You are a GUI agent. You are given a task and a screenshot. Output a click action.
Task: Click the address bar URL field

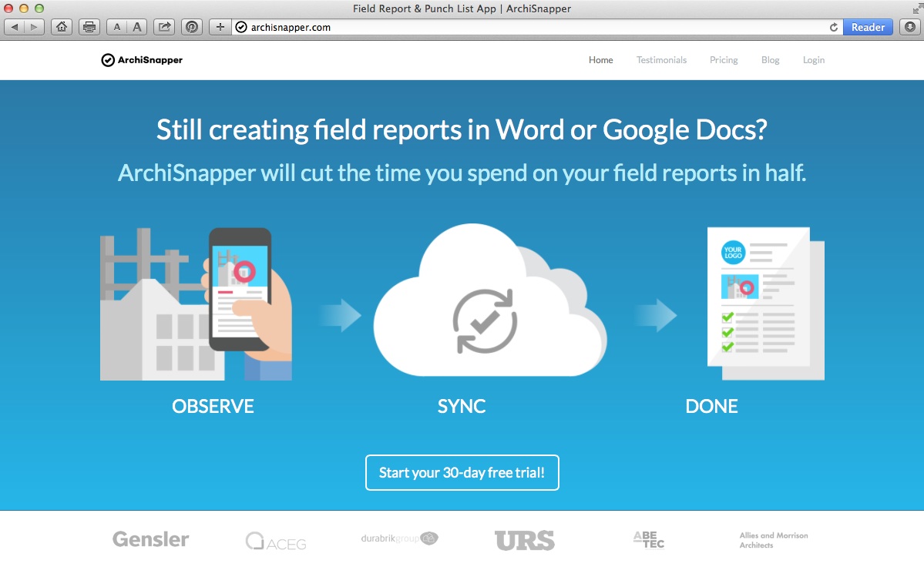536,27
